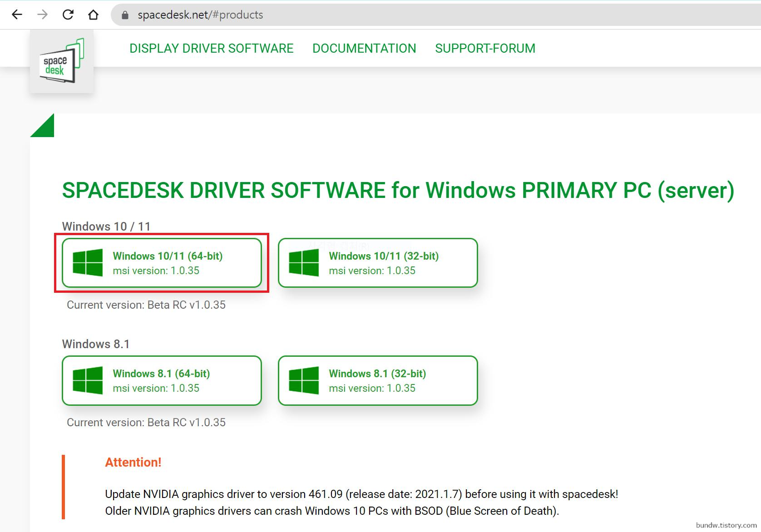Screen dimensions: 761x532
Task: Click the 'Windows 8.1' section label
Action: 96,344
